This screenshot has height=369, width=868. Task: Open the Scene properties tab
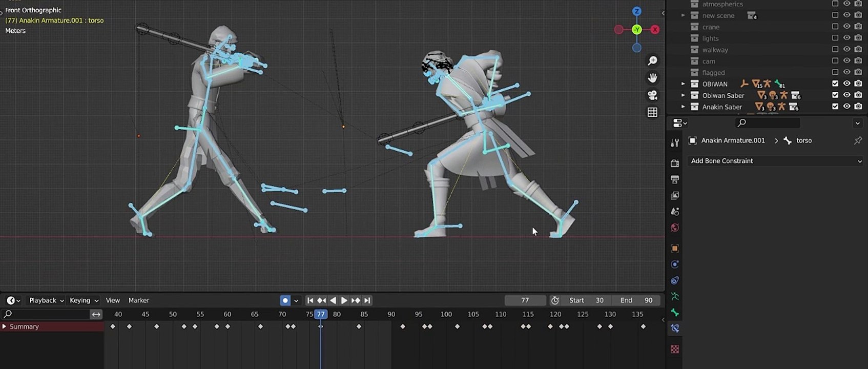(x=675, y=212)
